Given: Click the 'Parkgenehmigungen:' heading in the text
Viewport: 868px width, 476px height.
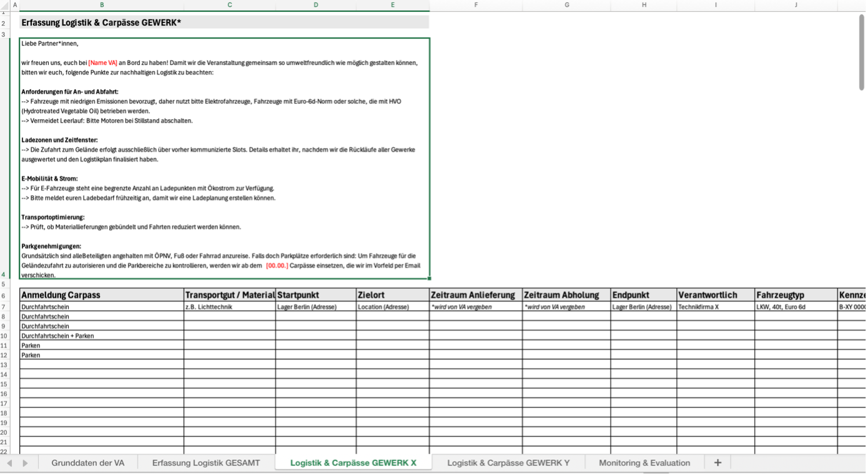Looking at the screenshot, I should coord(51,246).
